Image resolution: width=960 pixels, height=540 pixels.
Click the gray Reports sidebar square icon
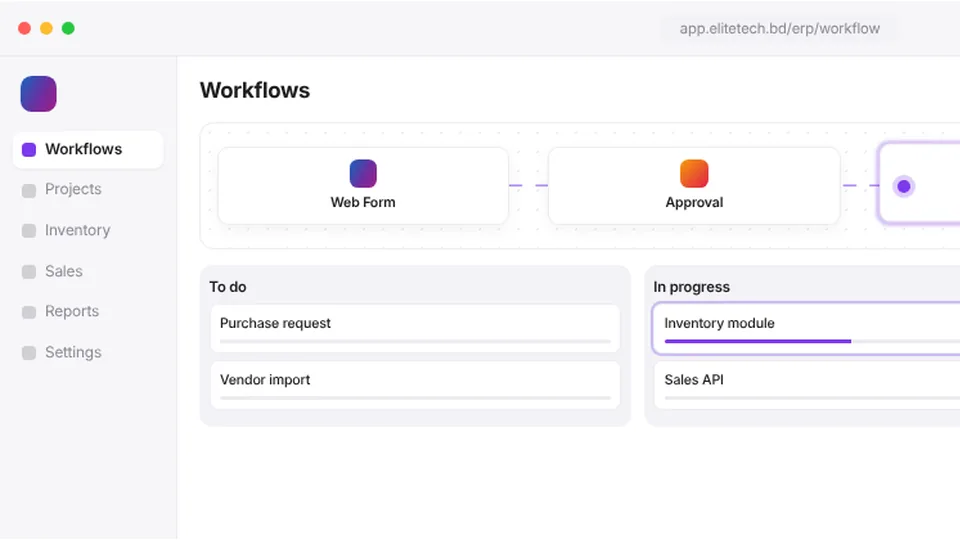tap(29, 312)
